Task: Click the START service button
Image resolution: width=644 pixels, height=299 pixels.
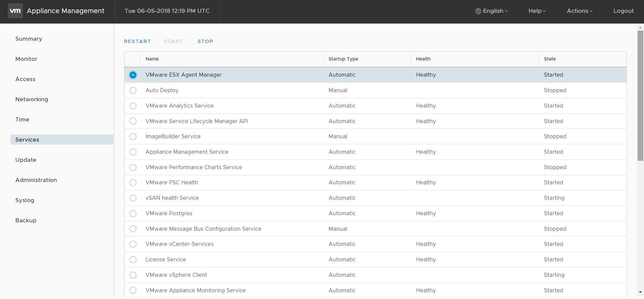Action: pyautogui.click(x=173, y=41)
